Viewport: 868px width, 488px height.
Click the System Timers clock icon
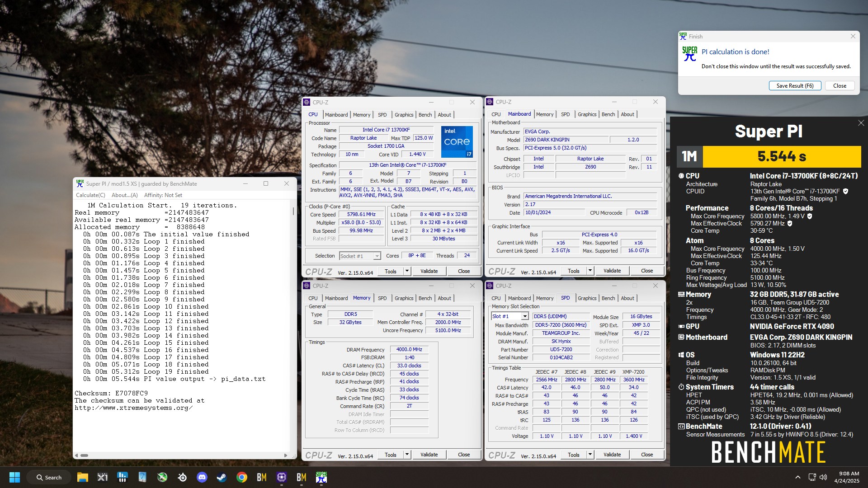681,387
